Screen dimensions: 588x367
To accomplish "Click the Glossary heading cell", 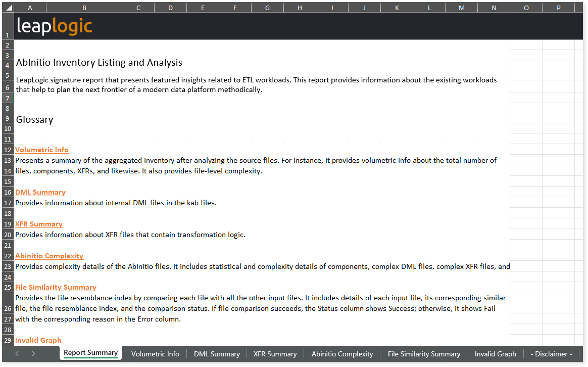I will click(x=35, y=120).
